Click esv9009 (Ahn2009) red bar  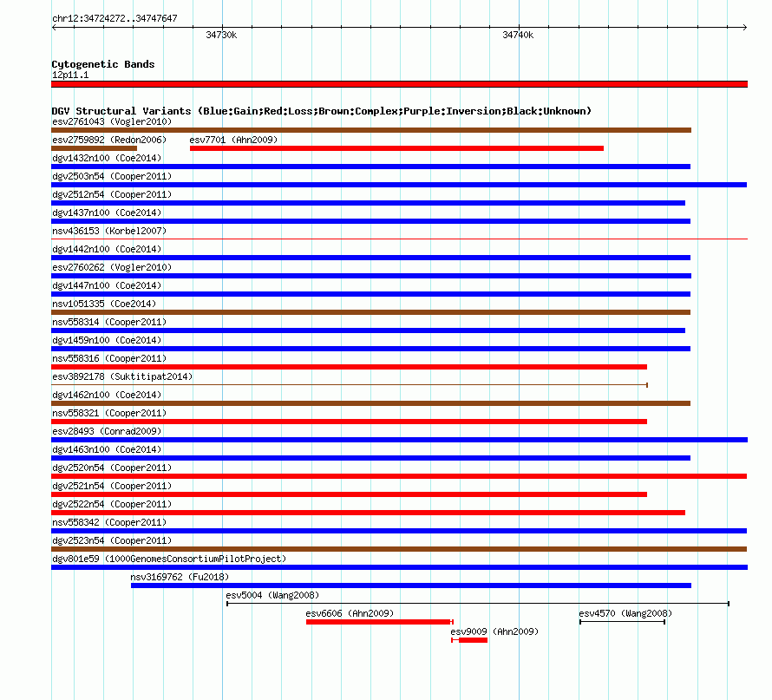click(469, 640)
